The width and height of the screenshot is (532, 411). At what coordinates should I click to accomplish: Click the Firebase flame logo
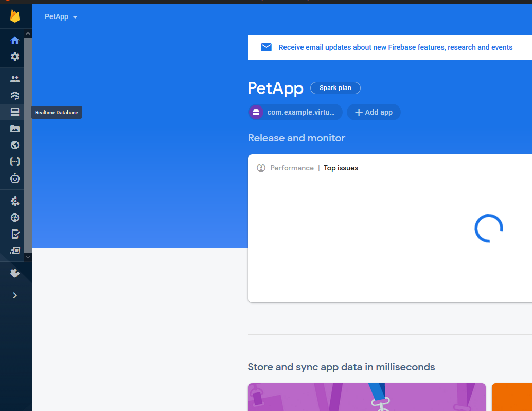coord(15,16)
